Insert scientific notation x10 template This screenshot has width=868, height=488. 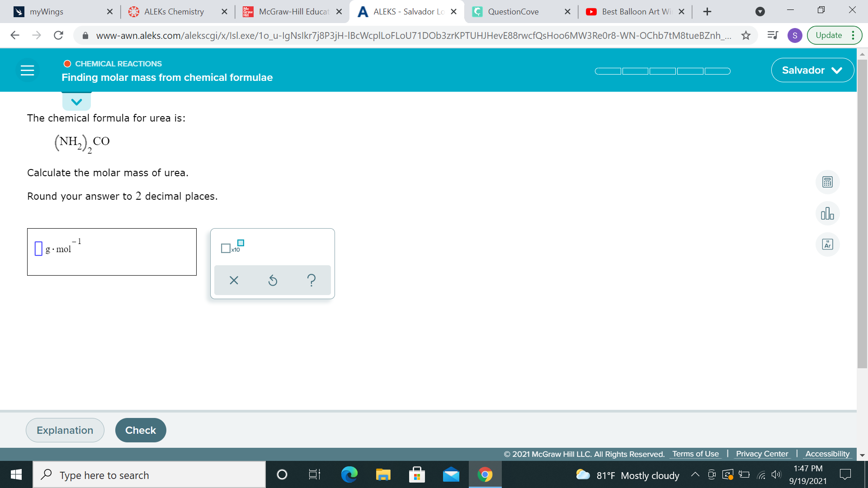(232, 247)
